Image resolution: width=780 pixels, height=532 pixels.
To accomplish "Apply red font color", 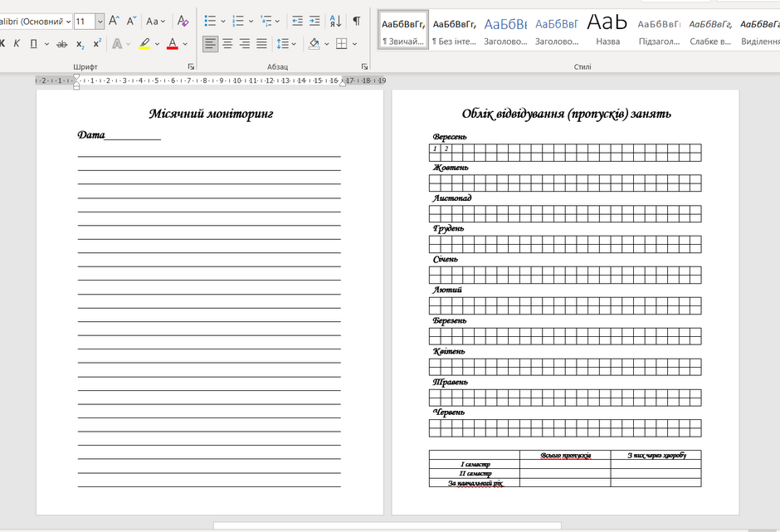I will click(x=172, y=44).
